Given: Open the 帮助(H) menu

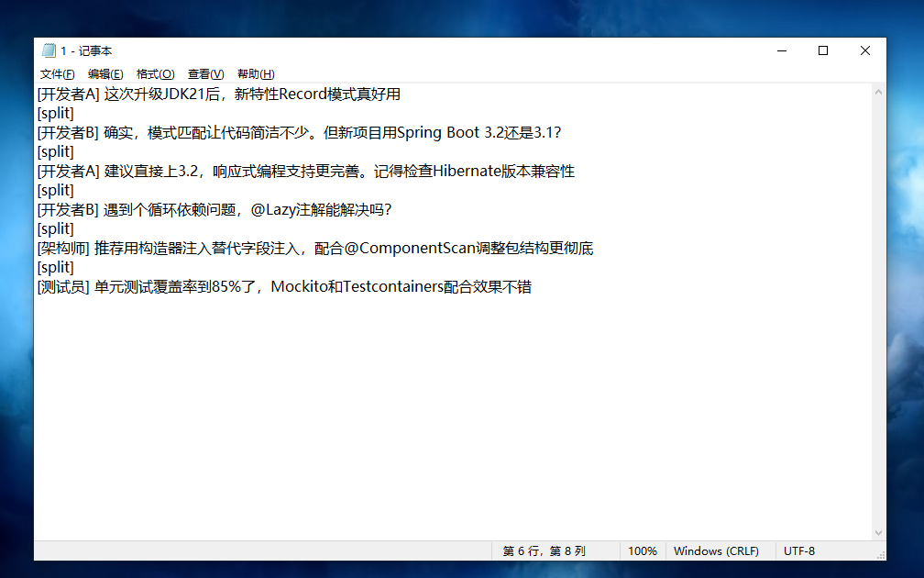Looking at the screenshot, I should pyautogui.click(x=256, y=73).
